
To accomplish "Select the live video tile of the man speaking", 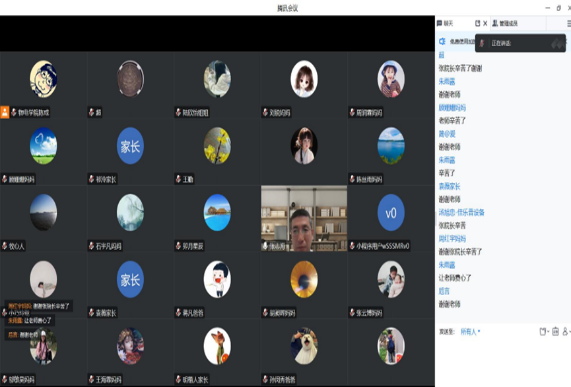I will click(x=304, y=218).
